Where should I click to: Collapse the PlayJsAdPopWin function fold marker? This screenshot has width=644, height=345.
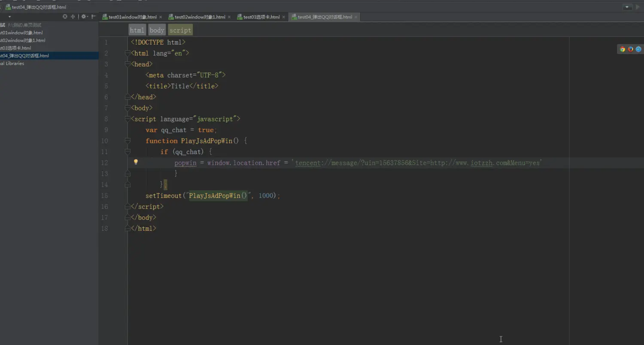[x=128, y=141]
